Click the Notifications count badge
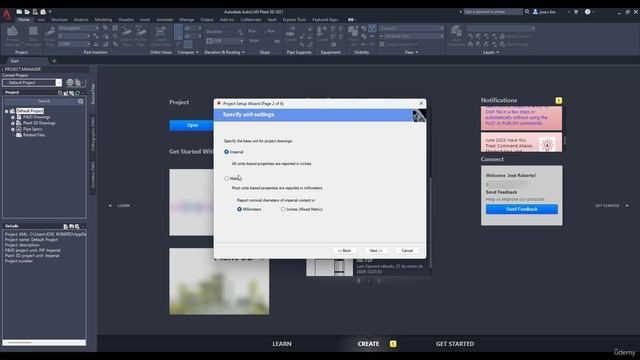Image resolution: width=640 pixels, height=360 pixels. tap(558, 100)
